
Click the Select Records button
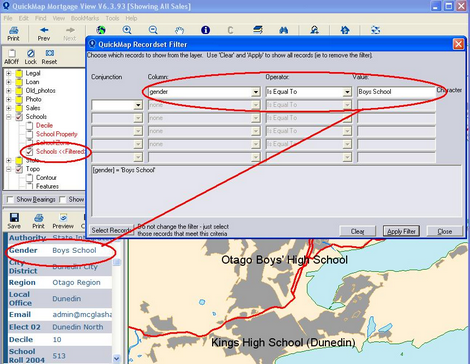click(x=112, y=230)
